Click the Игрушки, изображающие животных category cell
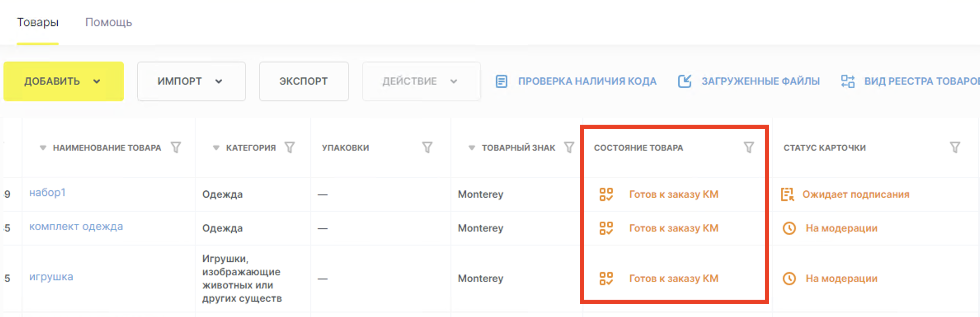Image resolution: width=980 pixels, height=317 pixels. (x=242, y=279)
